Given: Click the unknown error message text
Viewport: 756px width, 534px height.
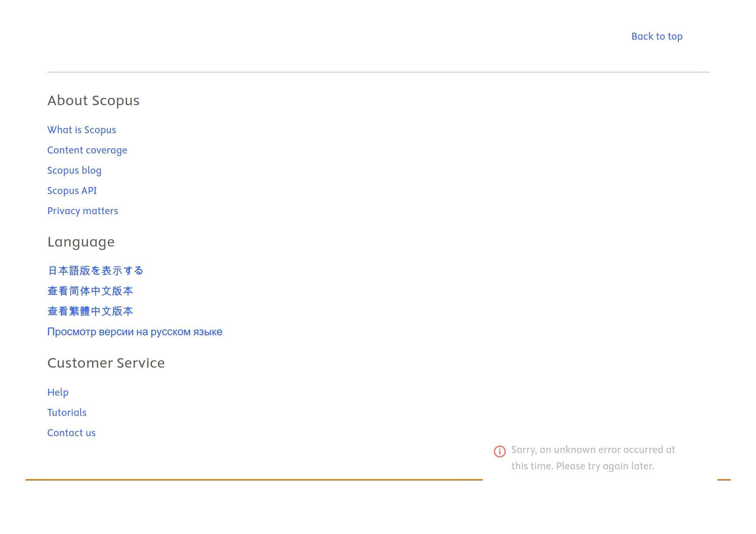Looking at the screenshot, I should coord(593,458).
